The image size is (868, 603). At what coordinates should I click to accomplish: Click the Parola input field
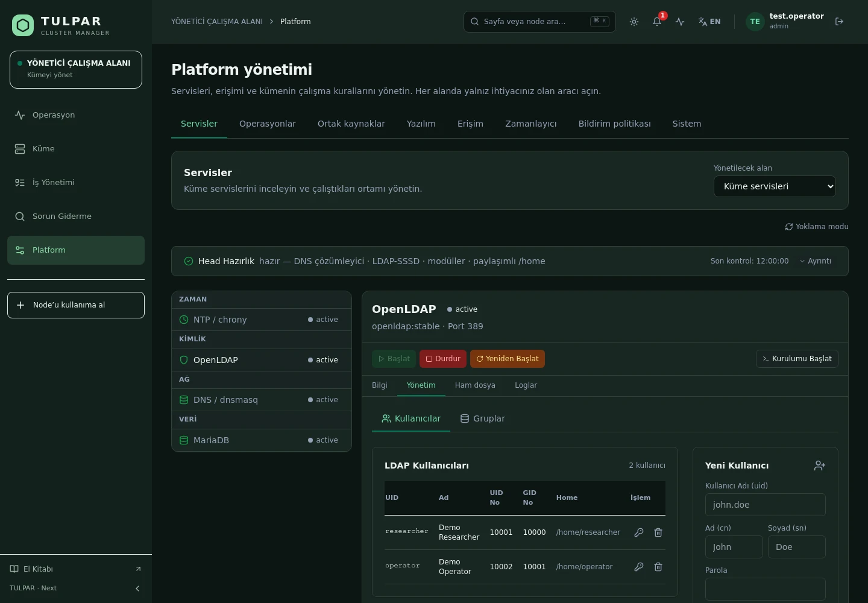[766, 589]
